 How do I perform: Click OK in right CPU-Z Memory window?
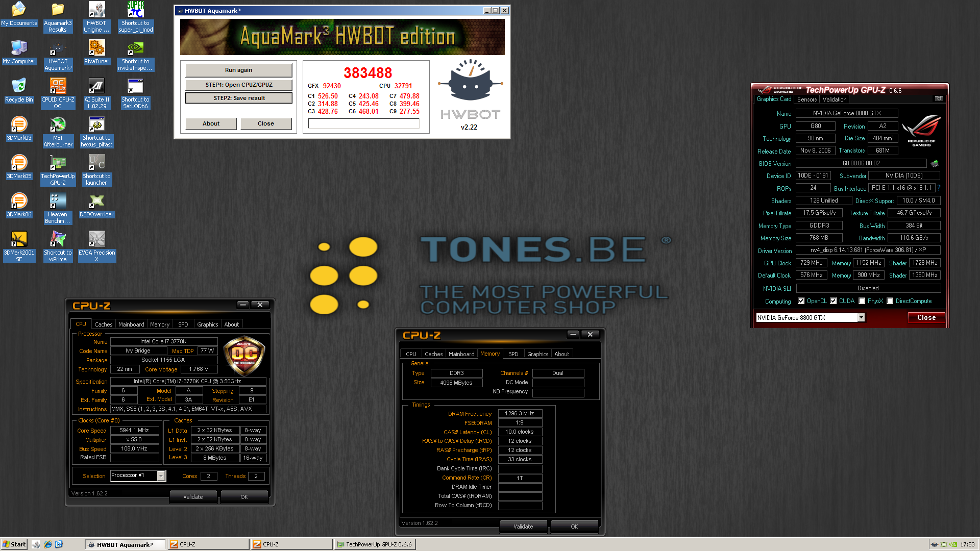coord(574,527)
